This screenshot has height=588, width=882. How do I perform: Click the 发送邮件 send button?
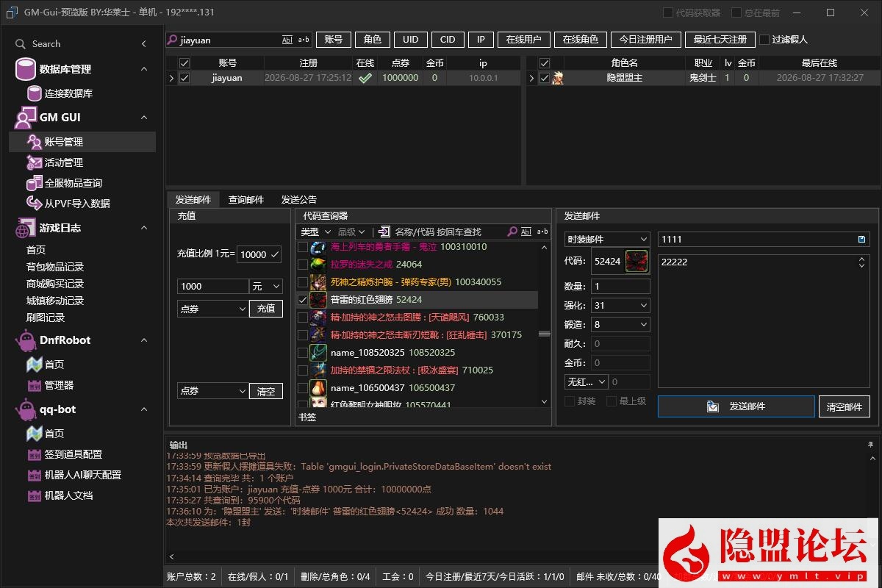pos(736,406)
